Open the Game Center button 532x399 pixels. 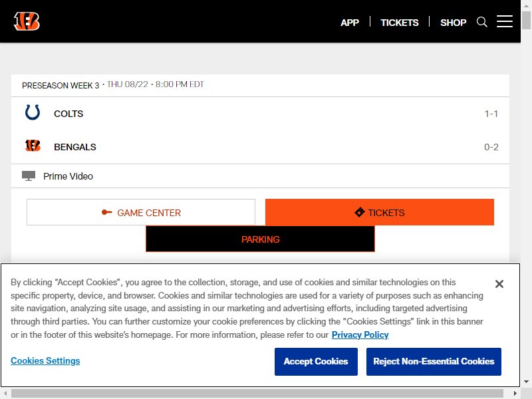point(141,212)
